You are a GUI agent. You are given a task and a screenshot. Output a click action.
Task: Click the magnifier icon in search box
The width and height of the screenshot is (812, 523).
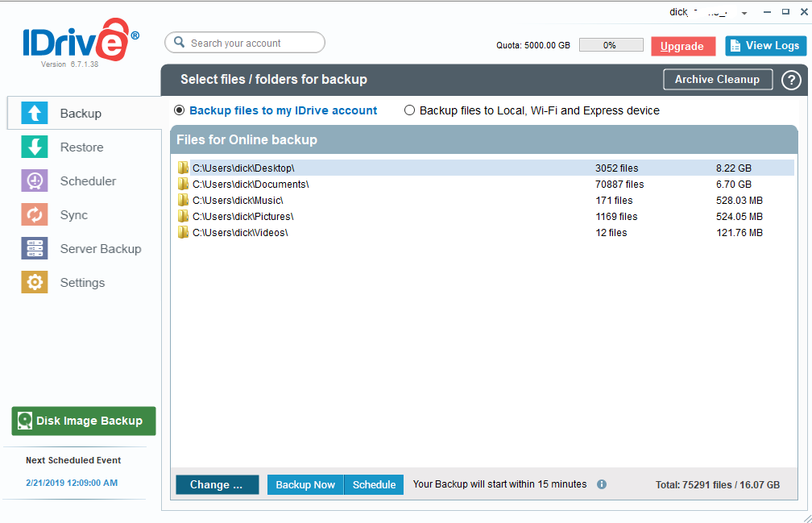[179, 42]
